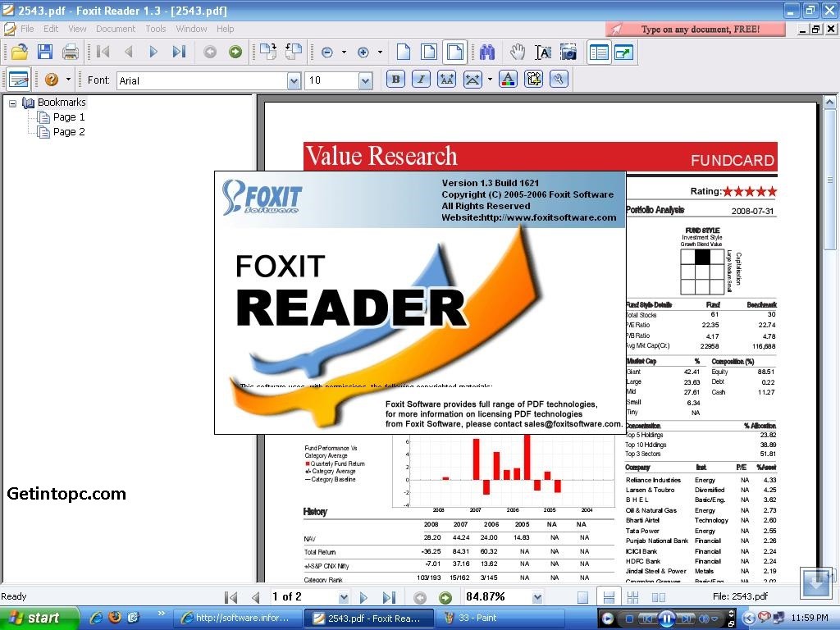
Task: Click the Print icon in toolbar
Action: tap(71, 52)
